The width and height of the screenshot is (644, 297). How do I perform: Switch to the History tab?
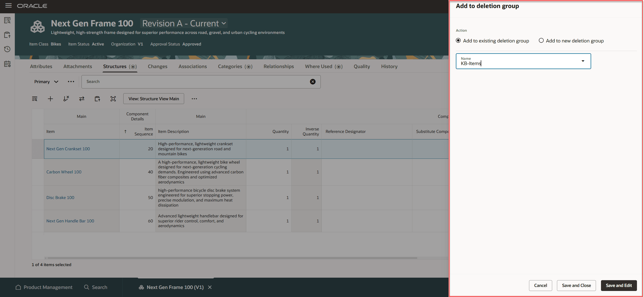point(389,66)
